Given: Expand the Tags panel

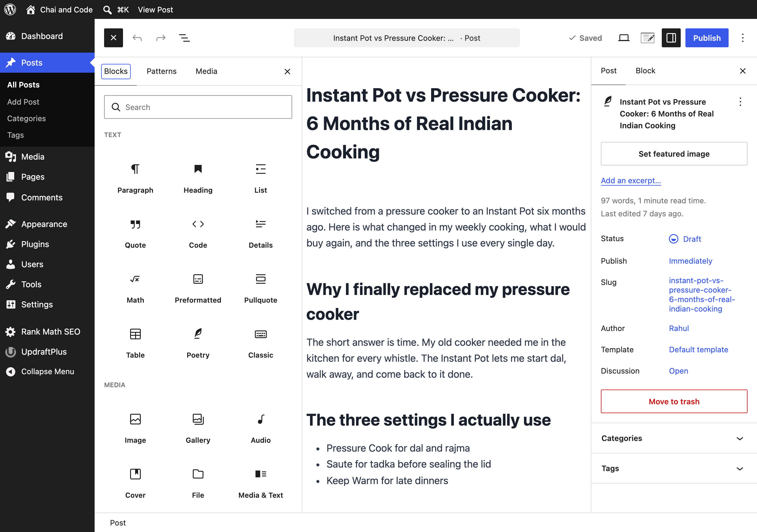Looking at the screenshot, I should click(674, 468).
